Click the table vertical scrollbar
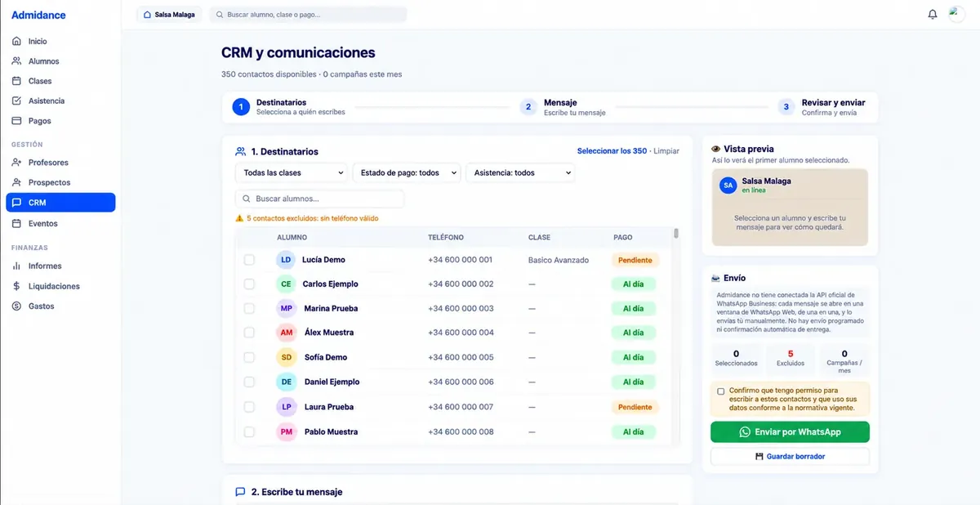Viewport: 980px width, 505px height. pyautogui.click(x=676, y=234)
